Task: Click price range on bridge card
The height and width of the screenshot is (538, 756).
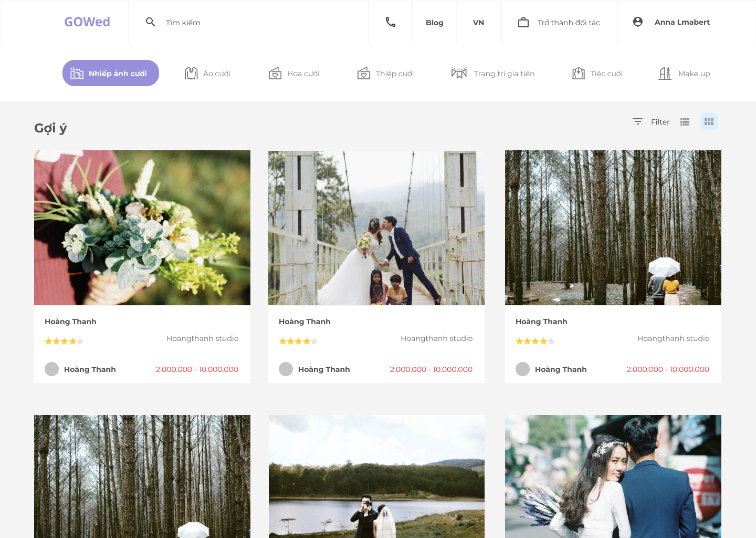Action: click(431, 369)
